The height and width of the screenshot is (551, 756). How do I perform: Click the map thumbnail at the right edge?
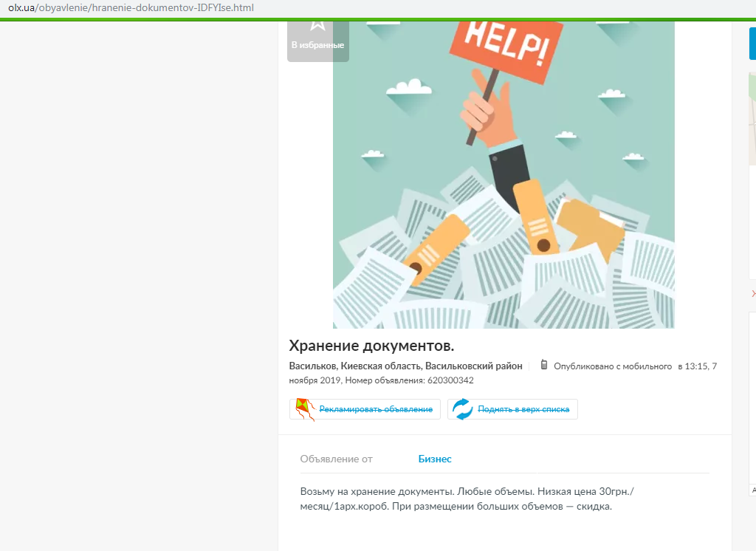coord(752,118)
